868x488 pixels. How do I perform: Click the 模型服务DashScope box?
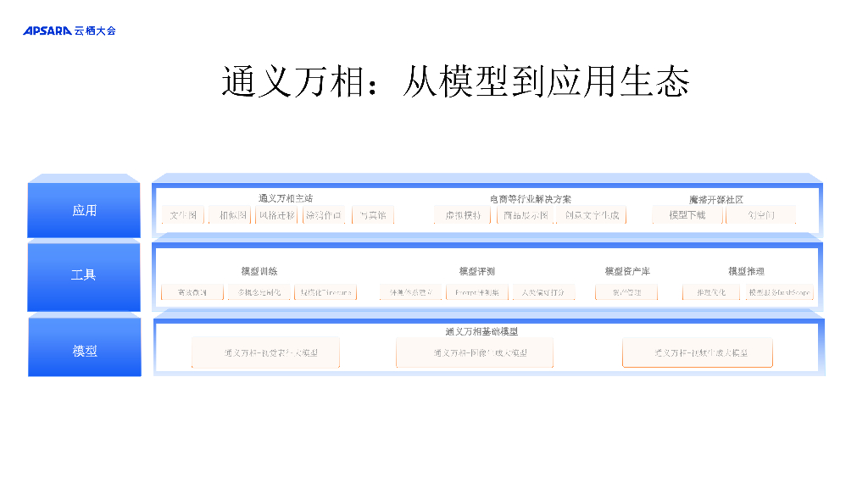[780, 292]
